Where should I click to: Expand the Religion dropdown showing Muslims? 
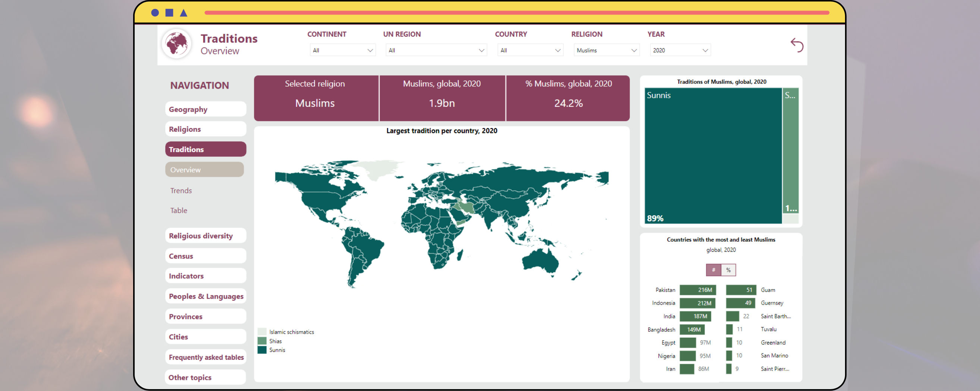606,50
